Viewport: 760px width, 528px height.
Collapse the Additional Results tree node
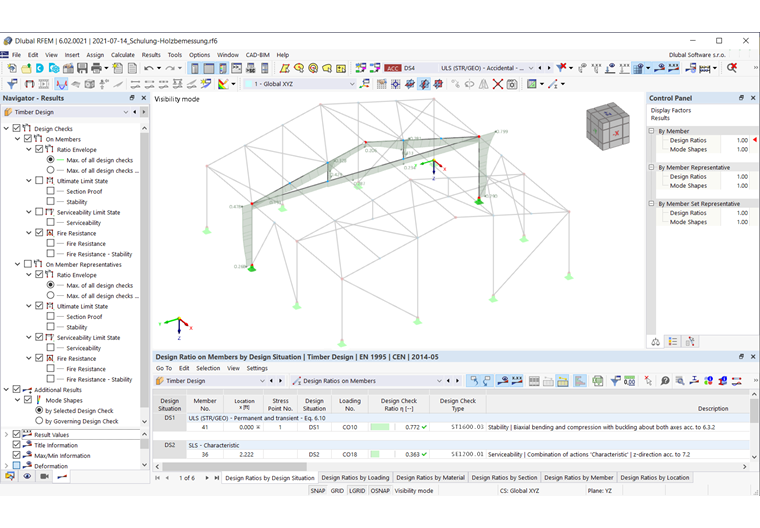pos(6,389)
